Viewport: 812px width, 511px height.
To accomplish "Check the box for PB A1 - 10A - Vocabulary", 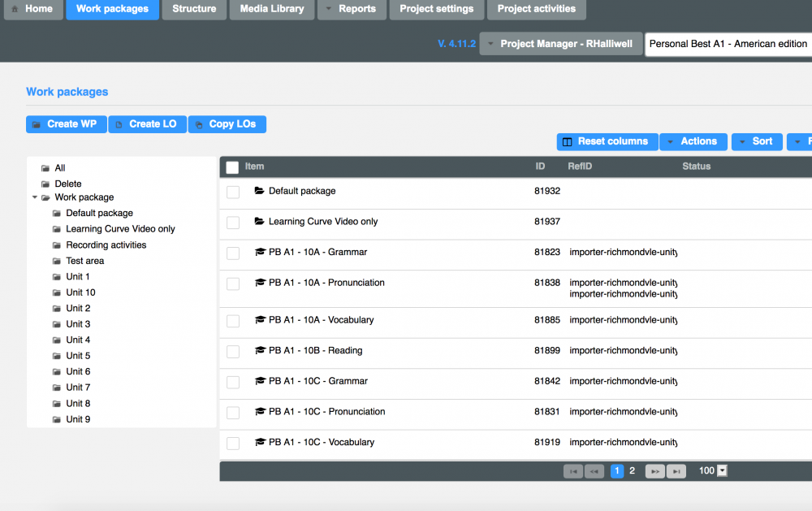I will click(233, 321).
